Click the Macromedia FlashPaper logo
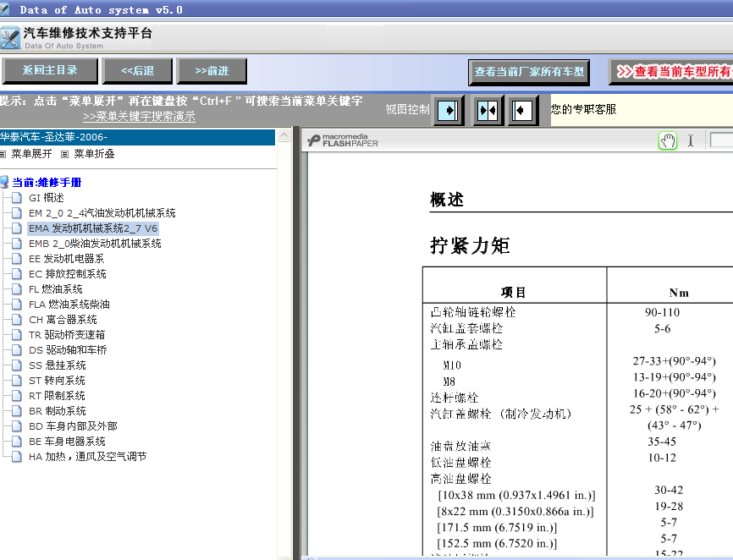The height and width of the screenshot is (560, 733). coord(343,140)
